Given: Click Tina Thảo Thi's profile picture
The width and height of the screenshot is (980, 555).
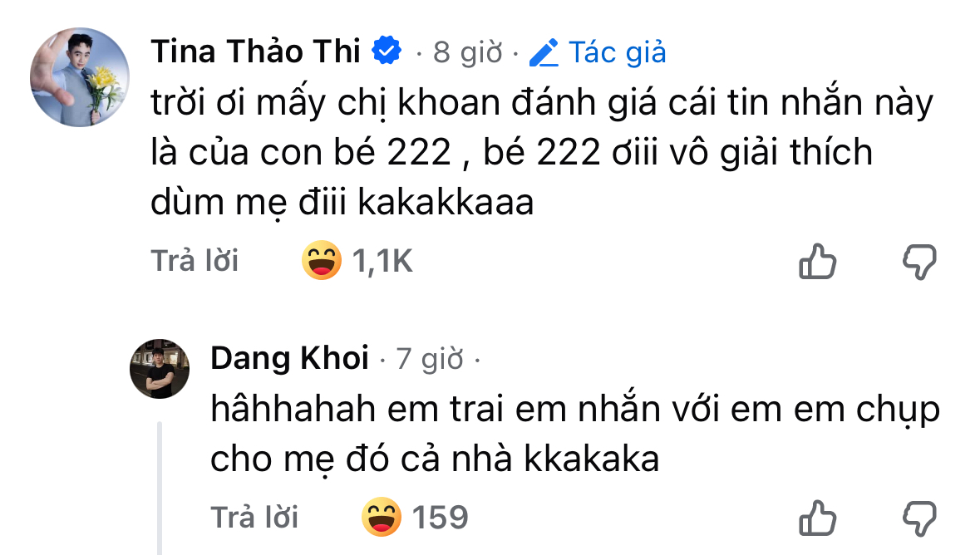Looking at the screenshot, I should click(81, 76).
